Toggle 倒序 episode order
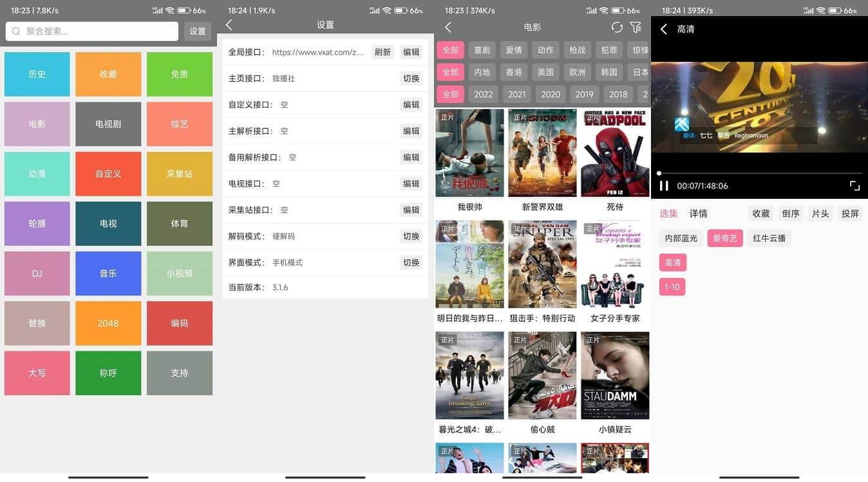 (791, 214)
